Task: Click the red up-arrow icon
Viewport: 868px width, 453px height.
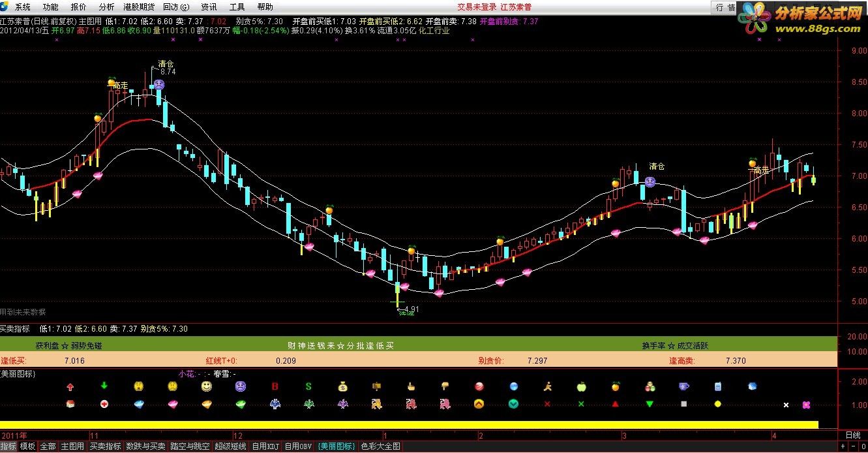Action: (70, 386)
